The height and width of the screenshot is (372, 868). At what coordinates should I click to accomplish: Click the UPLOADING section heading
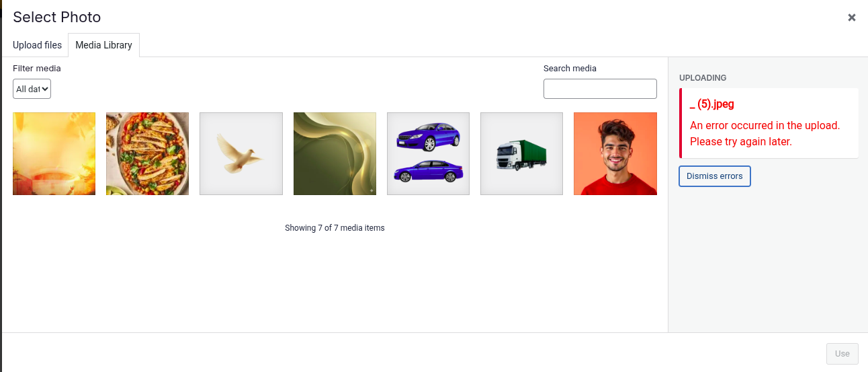(x=703, y=77)
